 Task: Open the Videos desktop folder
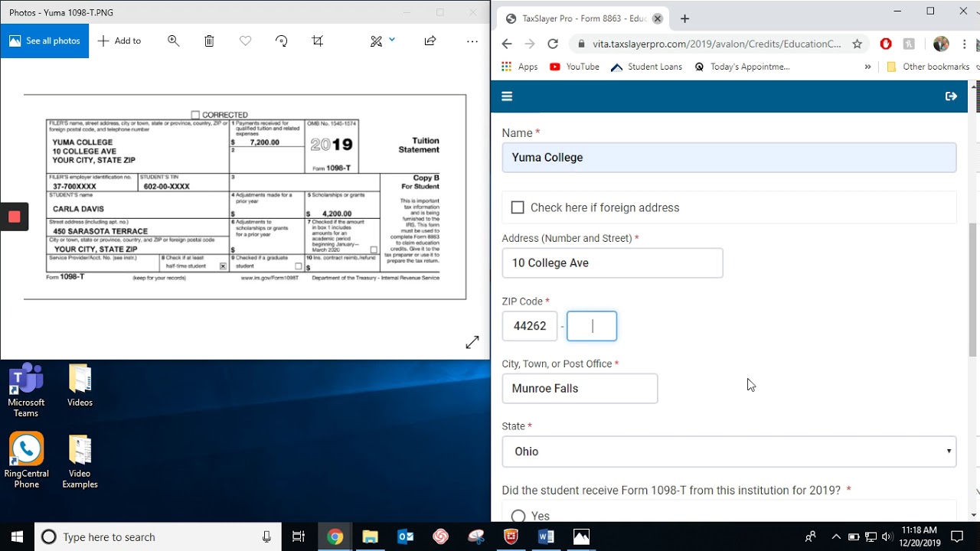point(80,386)
